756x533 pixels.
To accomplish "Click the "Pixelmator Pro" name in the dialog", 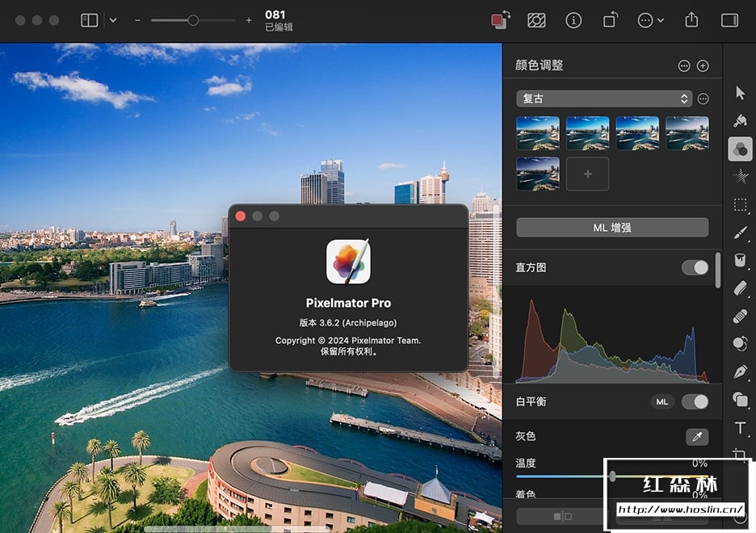I will [348, 303].
